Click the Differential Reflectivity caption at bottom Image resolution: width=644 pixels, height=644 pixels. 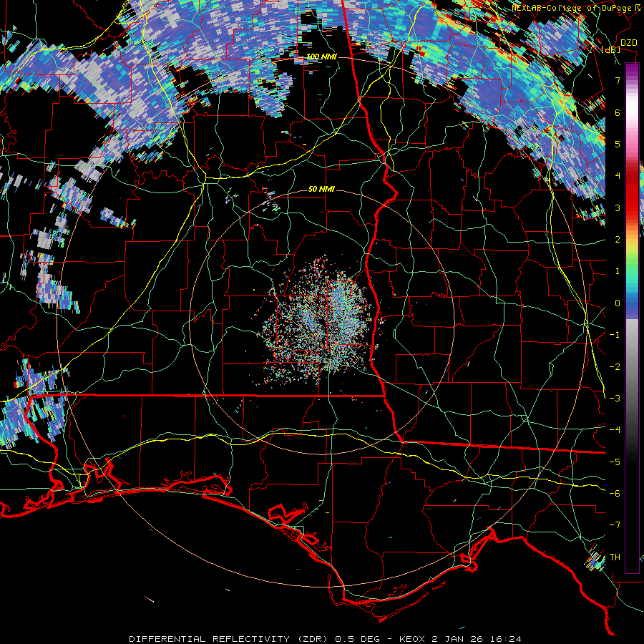326,639
